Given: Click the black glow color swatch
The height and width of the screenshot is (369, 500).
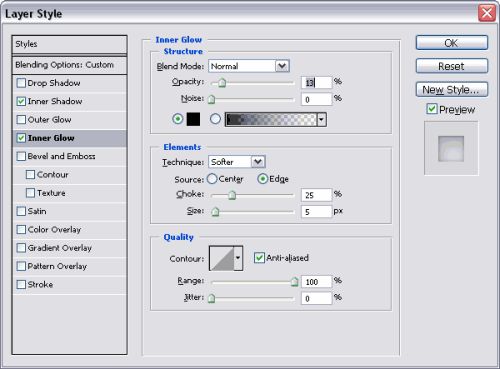Looking at the screenshot, I should tap(193, 119).
